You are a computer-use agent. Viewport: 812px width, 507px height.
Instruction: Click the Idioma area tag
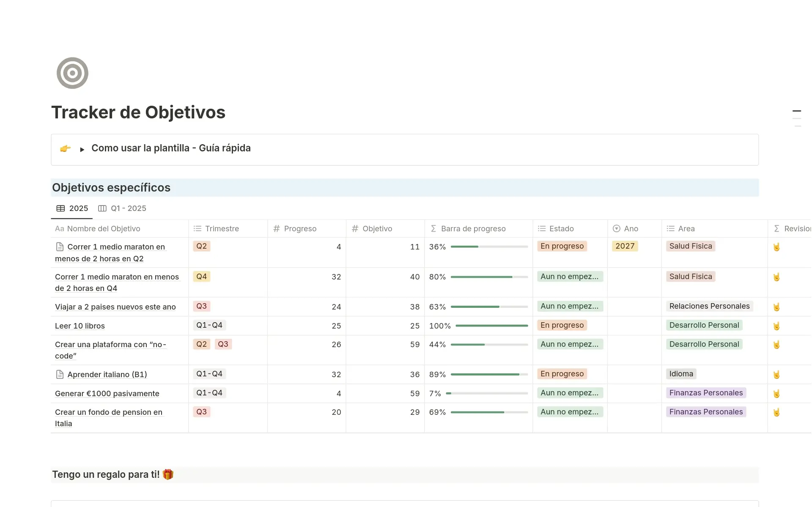pyautogui.click(x=681, y=374)
